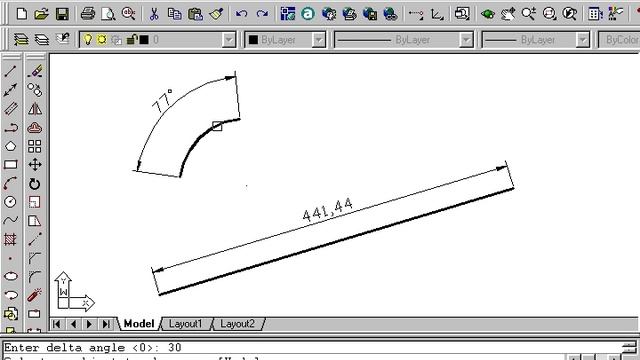Expand the layer control dropdown arrow

pos(229,40)
